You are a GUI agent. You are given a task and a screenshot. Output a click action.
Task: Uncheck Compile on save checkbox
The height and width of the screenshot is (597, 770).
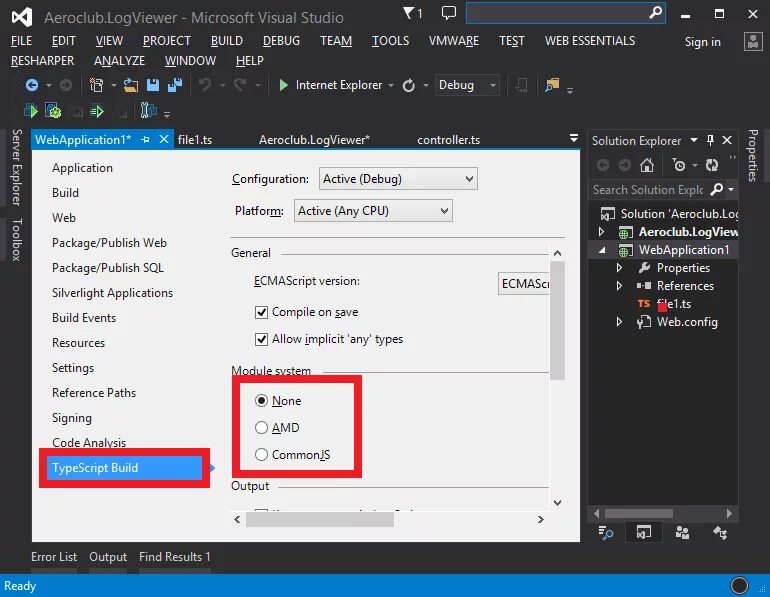tap(261, 312)
